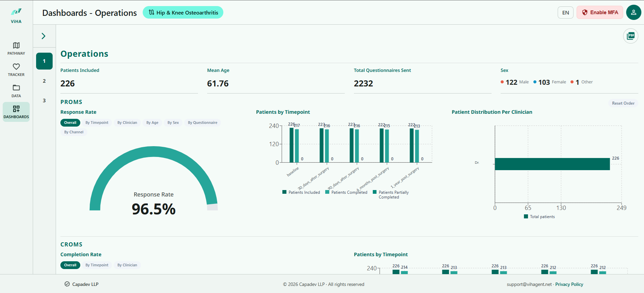Click the Mean Age value 61.76
The width and height of the screenshot is (644, 293).
click(x=218, y=83)
